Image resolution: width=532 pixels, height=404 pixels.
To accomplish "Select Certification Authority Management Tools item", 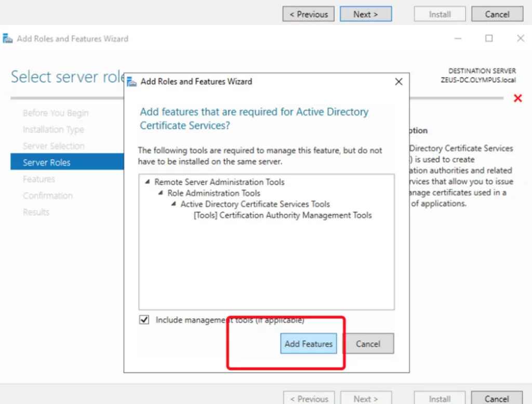I will pos(283,215).
